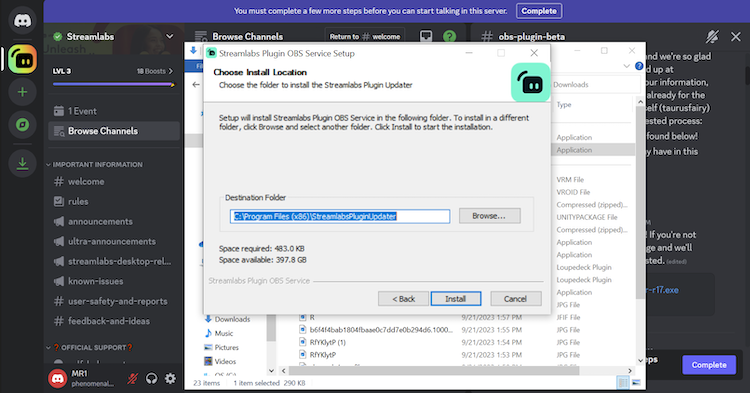Click the Downloads search box in Explorer

tap(595, 85)
